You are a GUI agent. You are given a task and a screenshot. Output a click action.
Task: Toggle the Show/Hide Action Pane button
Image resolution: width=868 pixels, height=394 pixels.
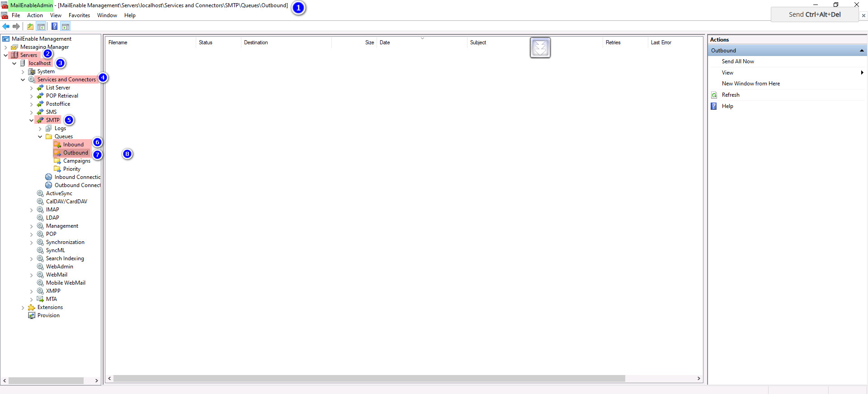pos(66,27)
